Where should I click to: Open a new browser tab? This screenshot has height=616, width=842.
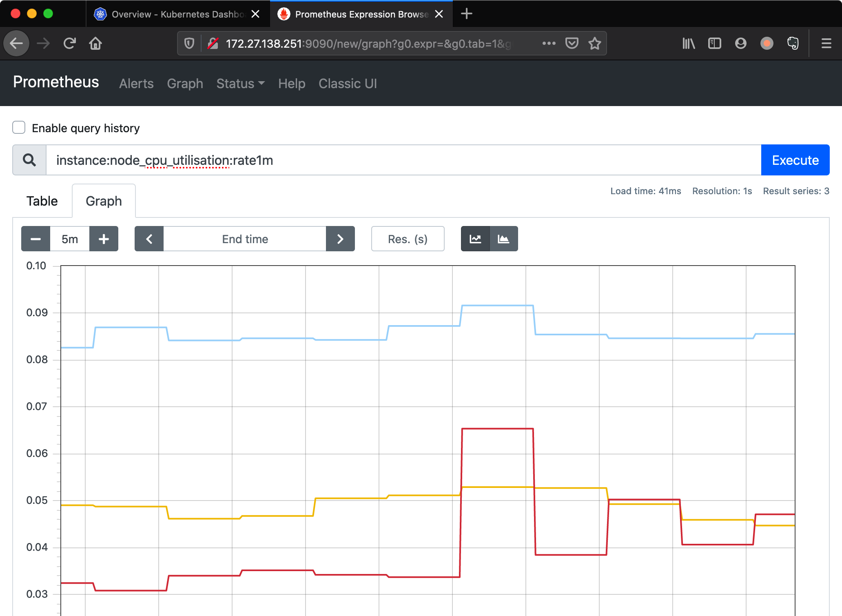[x=466, y=14]
